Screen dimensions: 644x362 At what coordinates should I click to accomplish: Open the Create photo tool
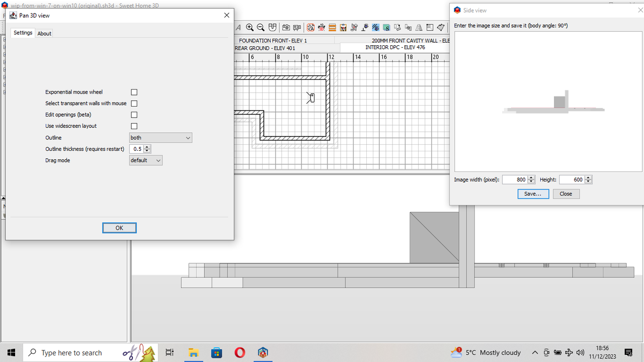pos(286,28)
